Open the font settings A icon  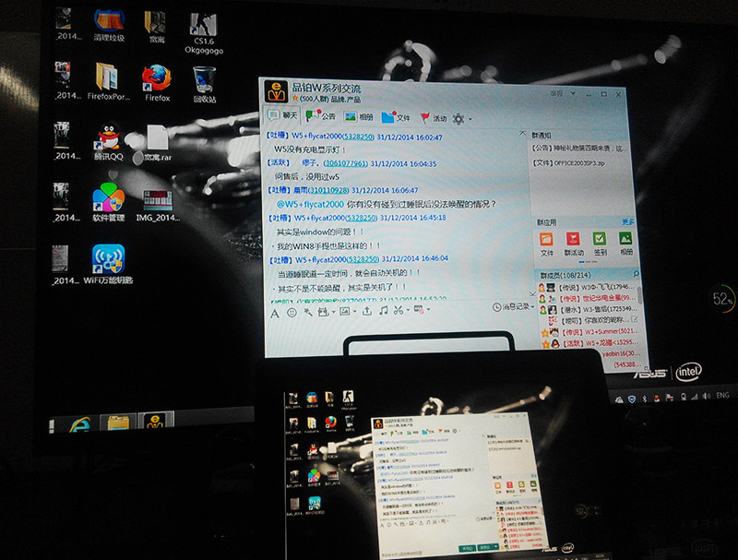coord(275,314)
